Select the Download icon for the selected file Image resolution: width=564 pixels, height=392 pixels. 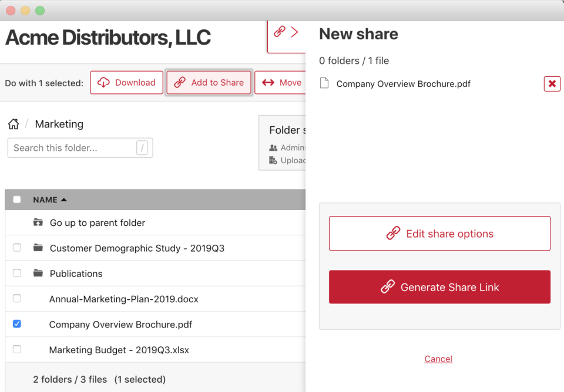pyautogui.click(x=103, y=82)
